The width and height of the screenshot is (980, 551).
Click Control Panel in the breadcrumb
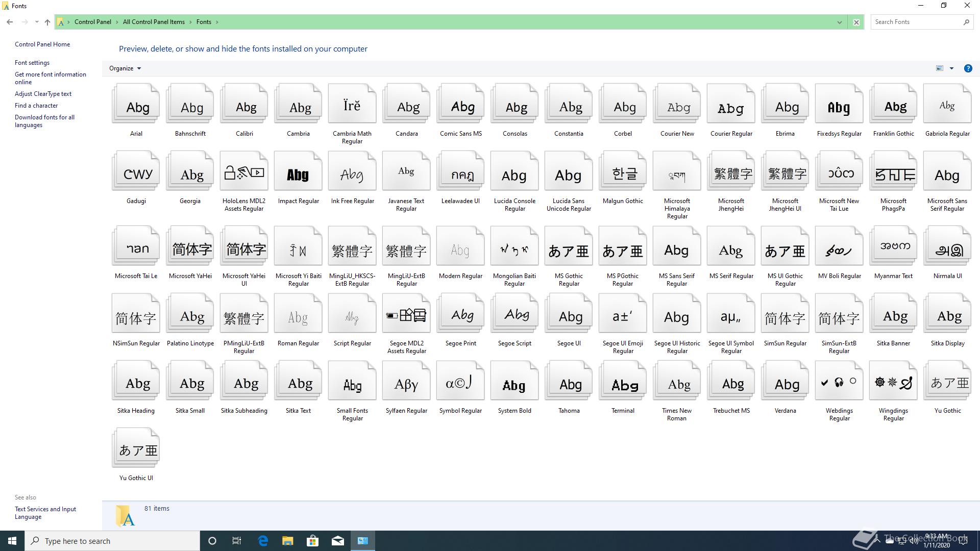[x=92, y=22]
